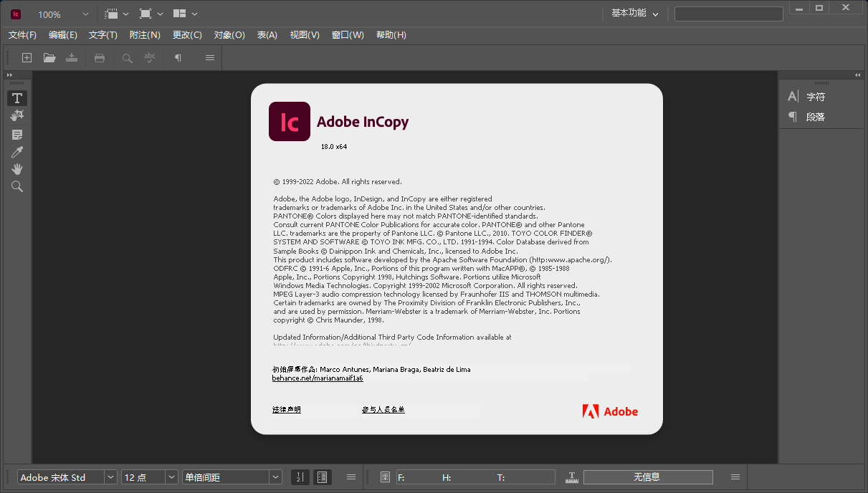868x493 pixels.
Task: Open the 附注(N) menu
Action: coord(145,35)
